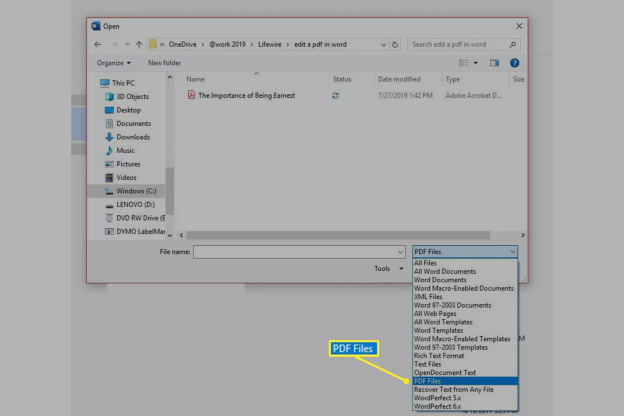Choose Word 97-2003 Documents option
624x416 pixels.
tap(465, 305)
